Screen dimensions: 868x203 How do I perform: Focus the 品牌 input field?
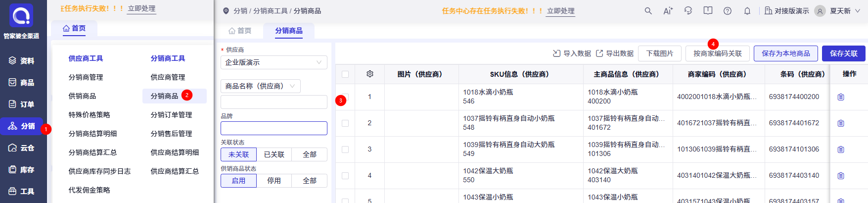[x=274, y=128]
